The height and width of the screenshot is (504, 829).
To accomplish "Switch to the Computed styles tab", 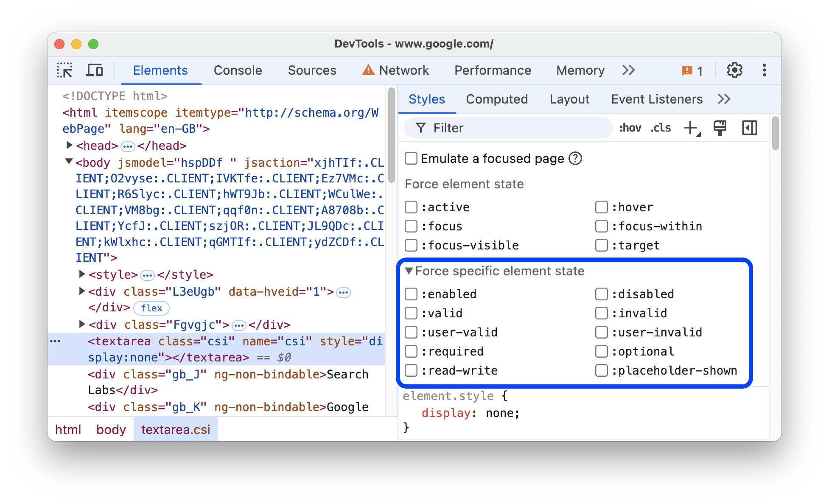I will tap(497, 99).
